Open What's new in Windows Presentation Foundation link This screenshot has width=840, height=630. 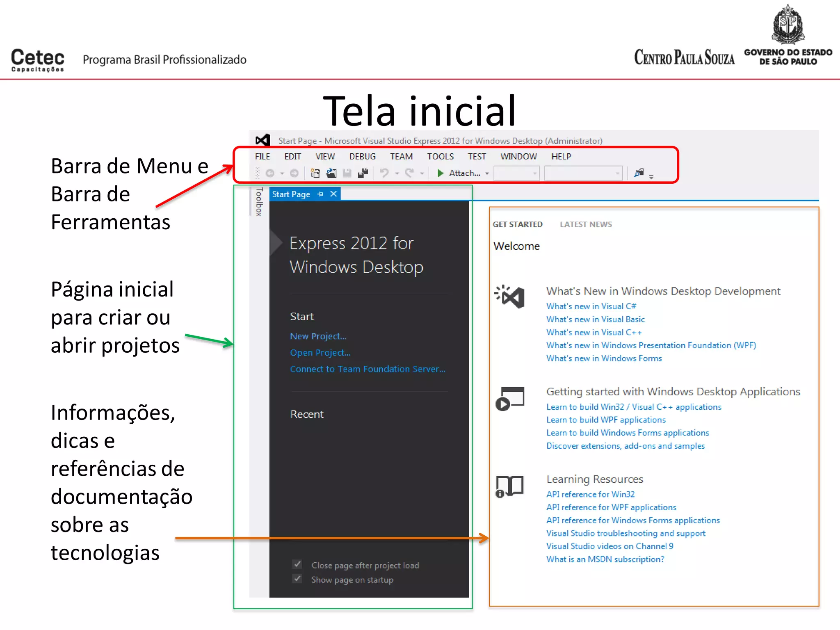[651, 345]
